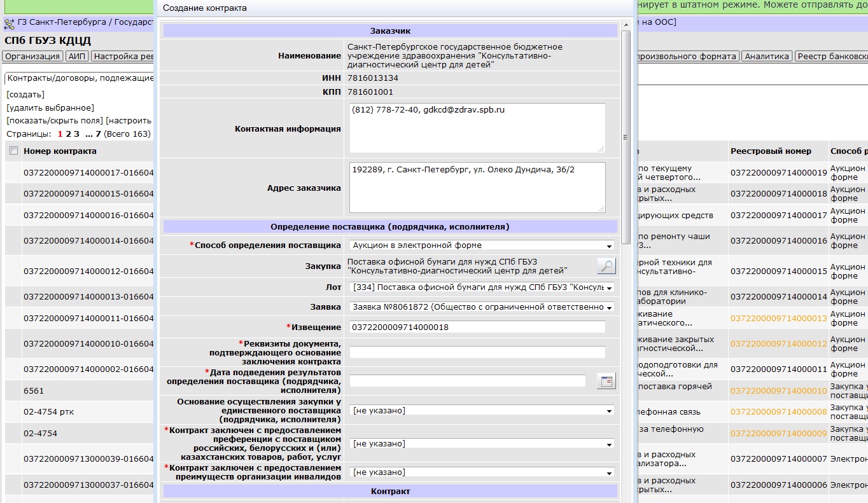Open the Настройка ре... menu tab
The height and width of the screenshot is (503, 868).
[x=123, y=56]
